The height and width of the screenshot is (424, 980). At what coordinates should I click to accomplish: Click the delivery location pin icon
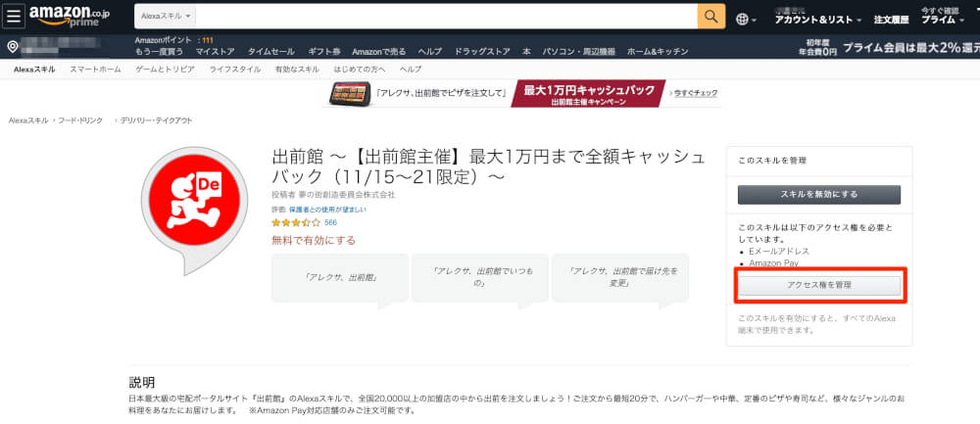point(12,47)
